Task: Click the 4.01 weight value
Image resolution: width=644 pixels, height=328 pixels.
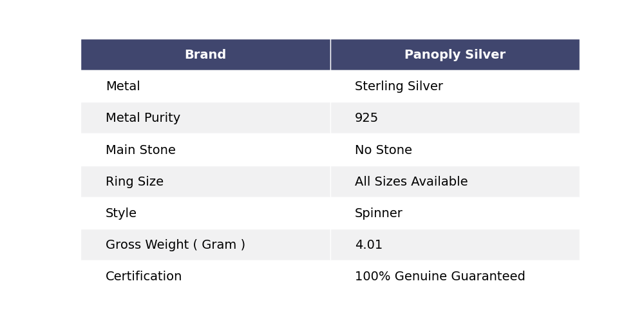Action: point(368,245)
